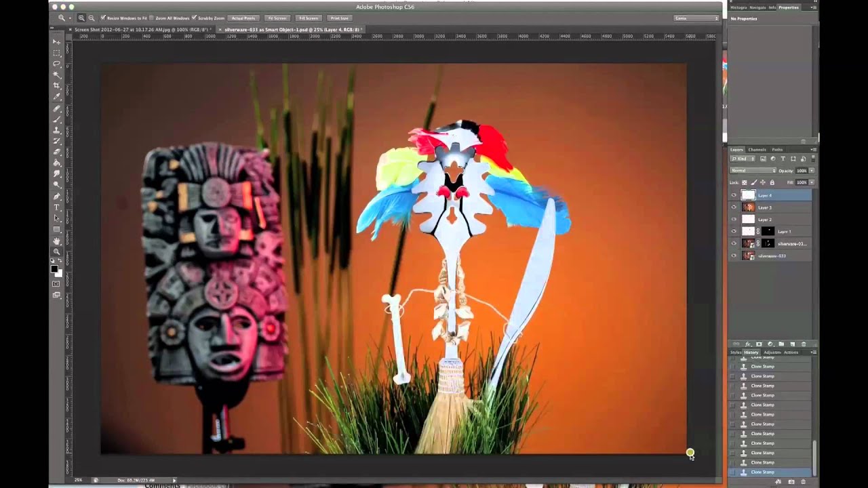This screenshot has width=868, height=488.
Task: Click Print Size button
Action: pyautogui.click(x=339, y=18)
